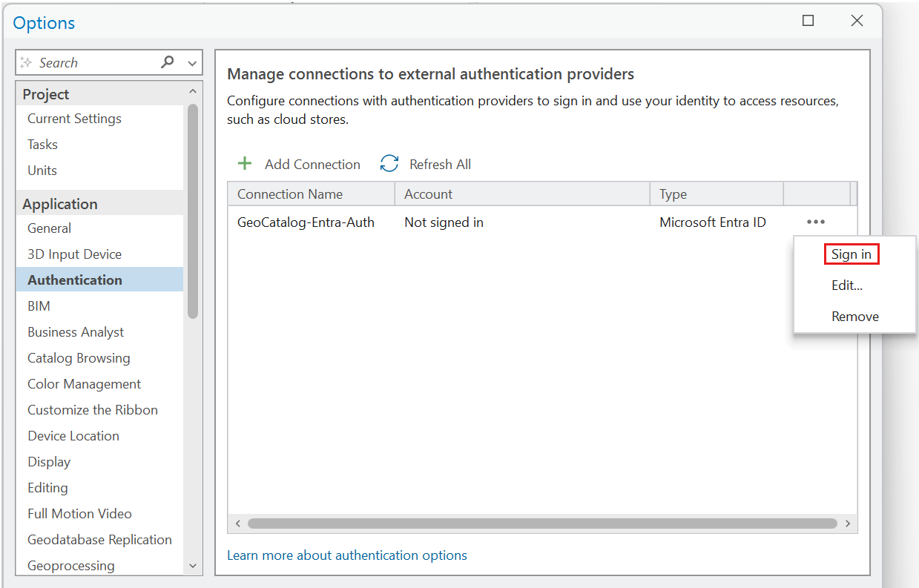
Task: Sort by the Connection Name column header
Action: click(x=311, y=194)
